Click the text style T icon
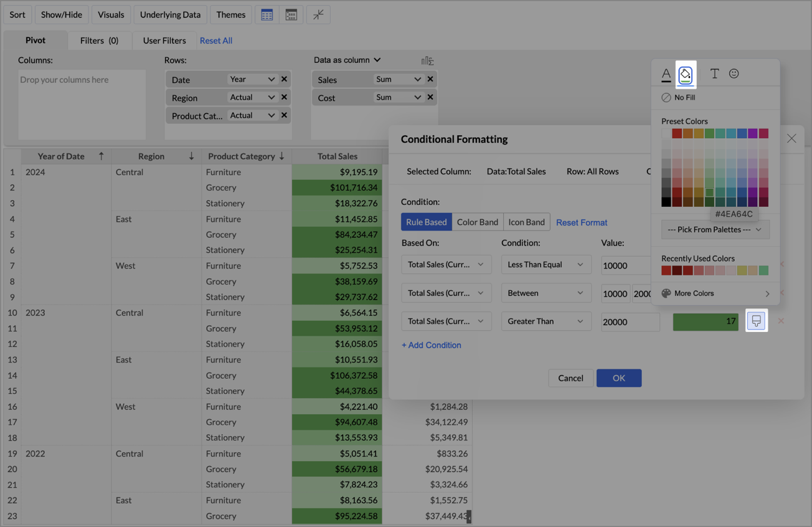The width and height of the screenshot is (812, 527). [x=714, y=74]
